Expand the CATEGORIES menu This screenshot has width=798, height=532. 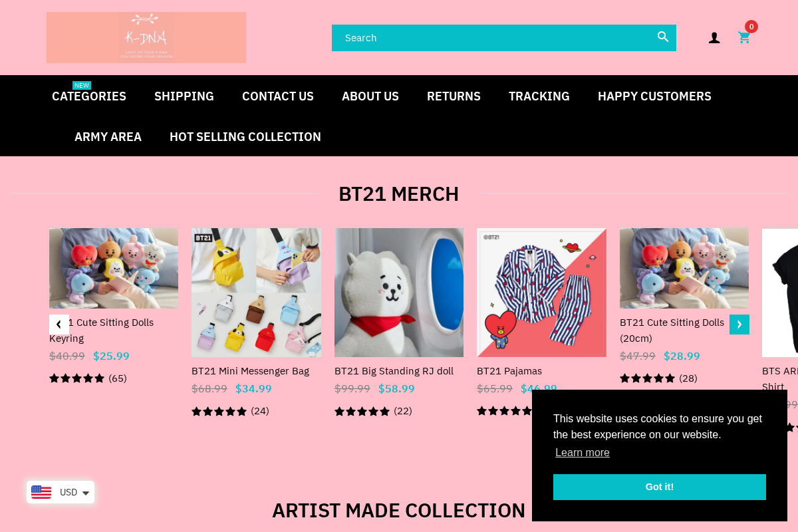click(88, 96)
